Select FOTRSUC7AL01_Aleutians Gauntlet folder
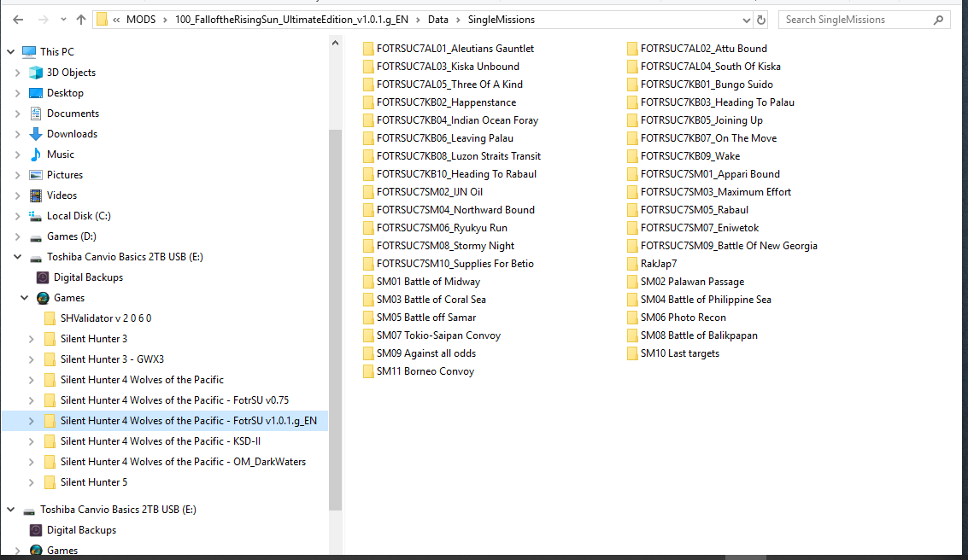Screen dimensions: 968x560 tap(455, 49)
